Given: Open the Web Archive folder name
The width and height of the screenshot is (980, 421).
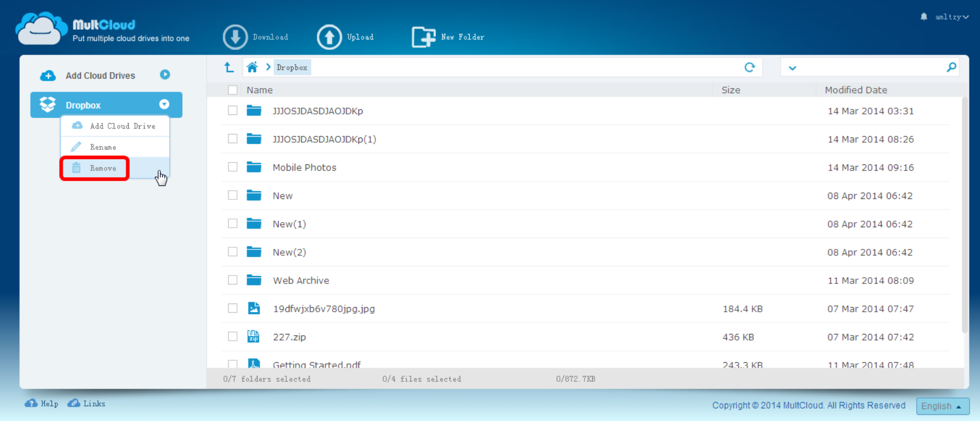Looking at the screenshot, I should pyautogui.click(x=301, y=280).
